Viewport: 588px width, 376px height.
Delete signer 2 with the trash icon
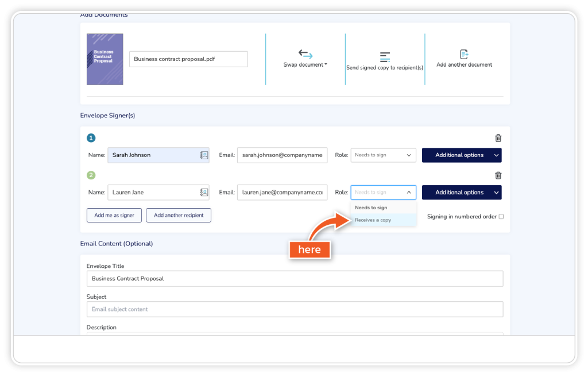pos(498,175)
